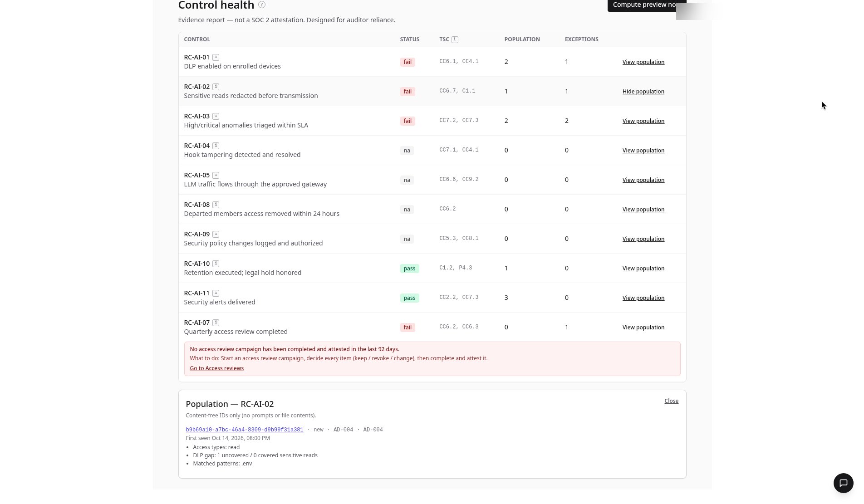Hide population for RC-AI-02
This screenshot has height=504, width=864.
click(643, 92)
